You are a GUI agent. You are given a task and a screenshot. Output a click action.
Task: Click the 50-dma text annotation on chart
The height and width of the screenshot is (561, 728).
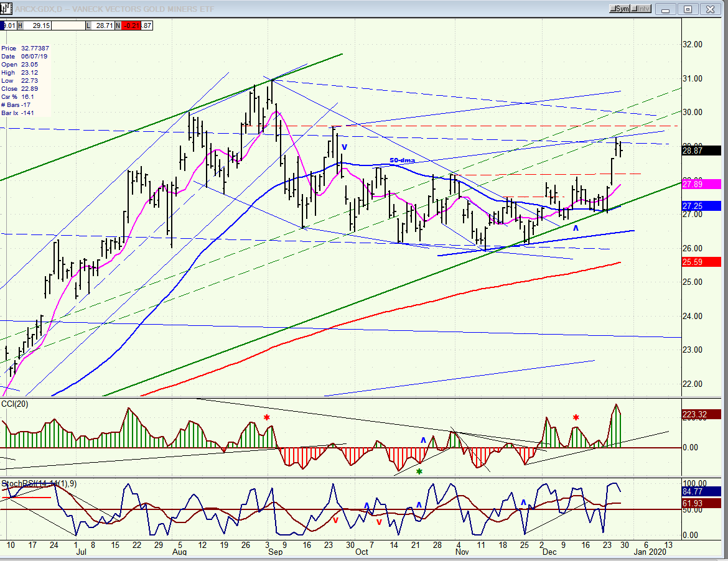pyautogui.click(x=402, y=160)
